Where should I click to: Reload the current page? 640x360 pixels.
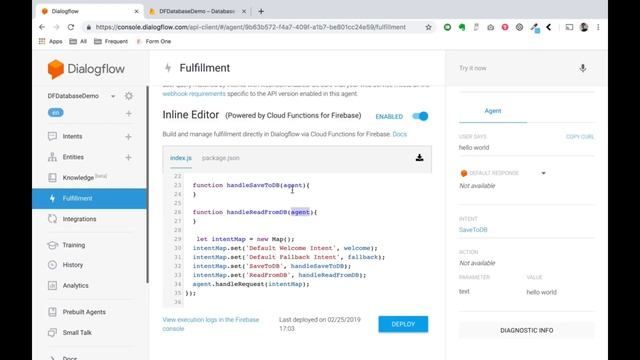[x=71, y=27]
